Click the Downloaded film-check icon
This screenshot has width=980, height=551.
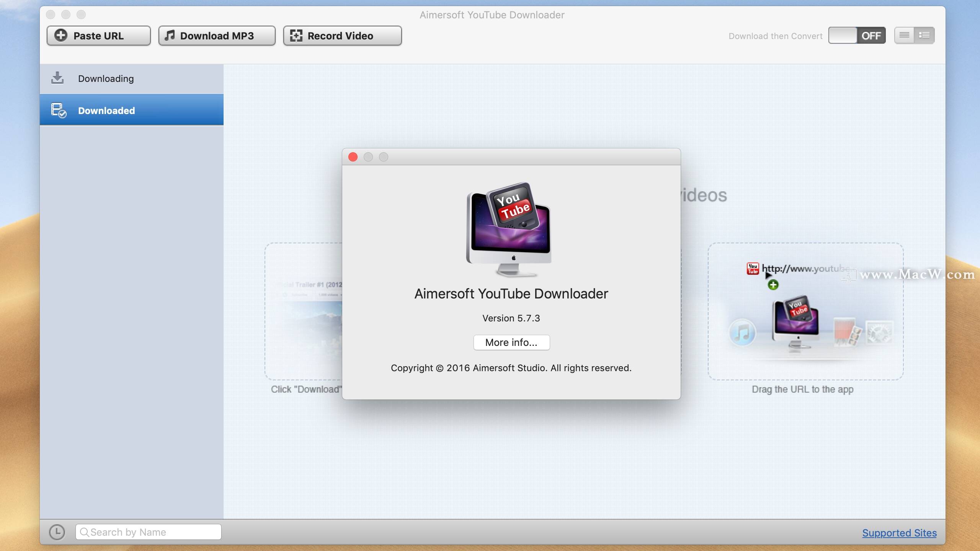59,110
